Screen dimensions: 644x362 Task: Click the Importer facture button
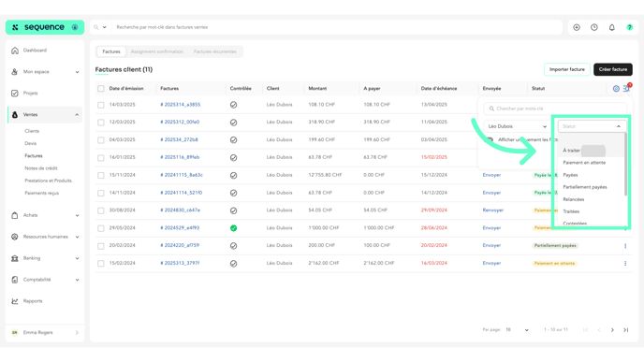(567, 70)
